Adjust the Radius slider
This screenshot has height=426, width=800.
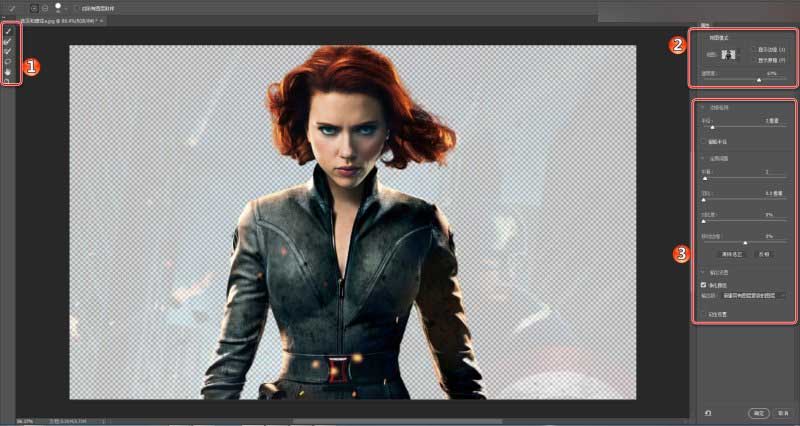(x=712, y=127)
